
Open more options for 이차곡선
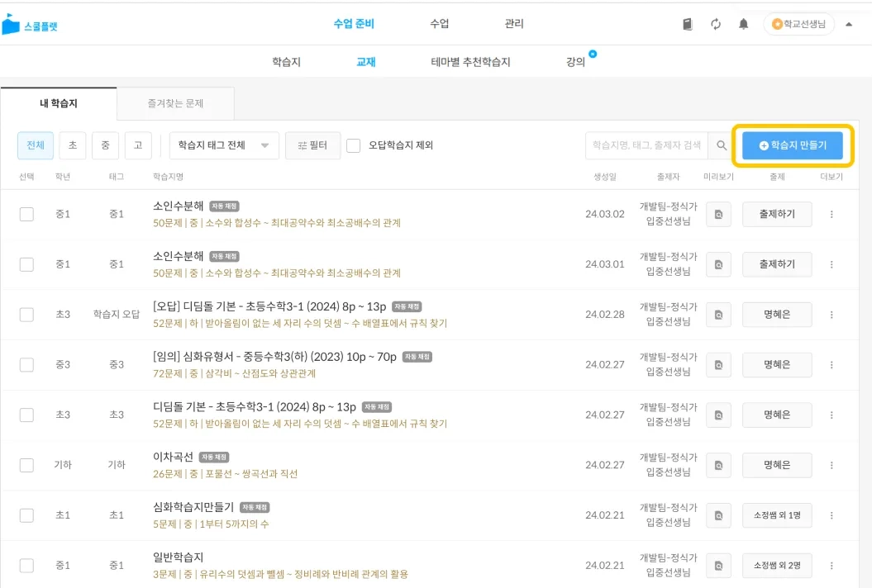point(831,465)
